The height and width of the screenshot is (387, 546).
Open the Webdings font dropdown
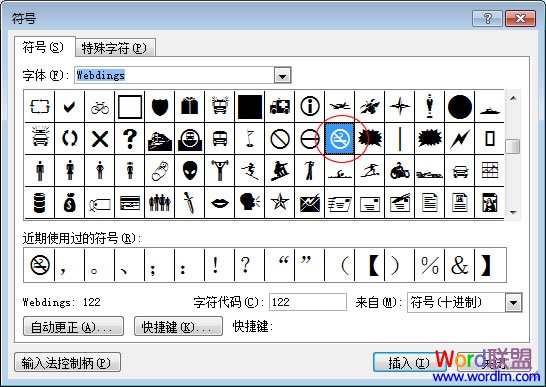click(282, 76)
